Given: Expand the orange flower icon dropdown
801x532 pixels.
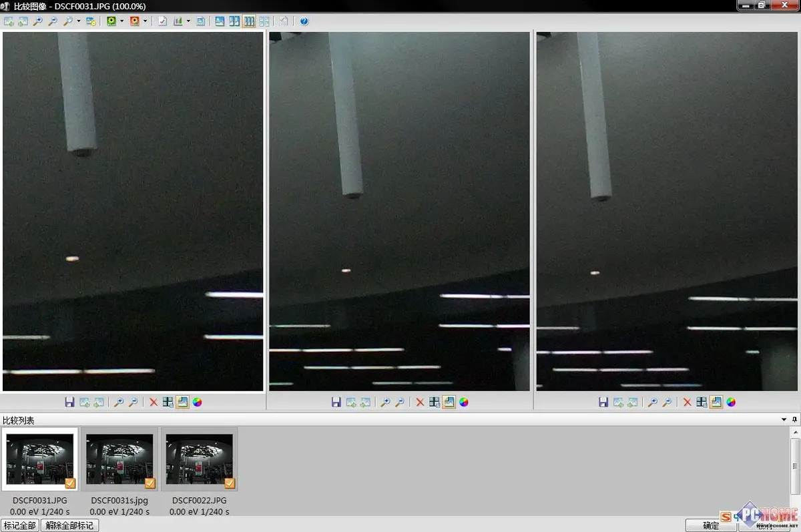Looking at the screenshot, I should tap(145, 21).
